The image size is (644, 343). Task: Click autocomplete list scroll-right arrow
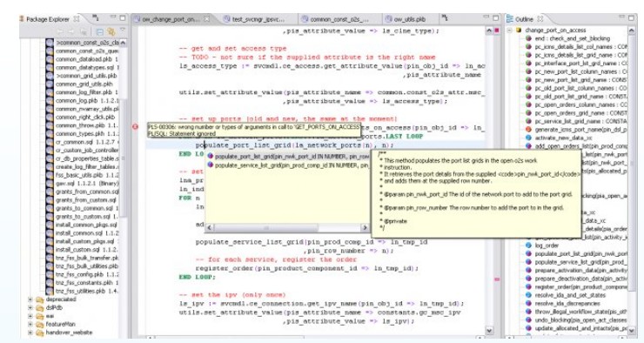point(365,227)
